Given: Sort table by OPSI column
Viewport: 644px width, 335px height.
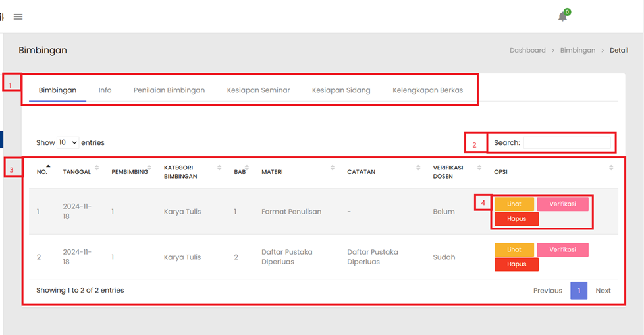Looking at the screenshot, I should tap(611, 167).
